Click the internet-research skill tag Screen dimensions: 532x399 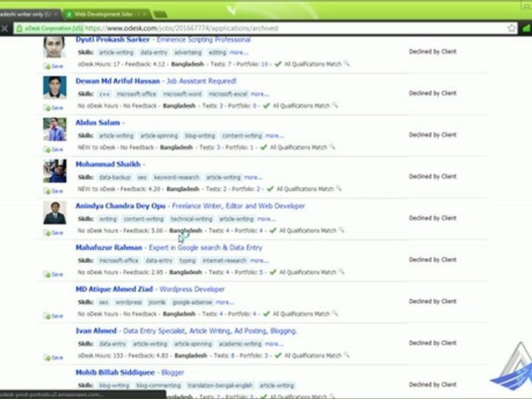pyautogui.click(x=224, y=260)
